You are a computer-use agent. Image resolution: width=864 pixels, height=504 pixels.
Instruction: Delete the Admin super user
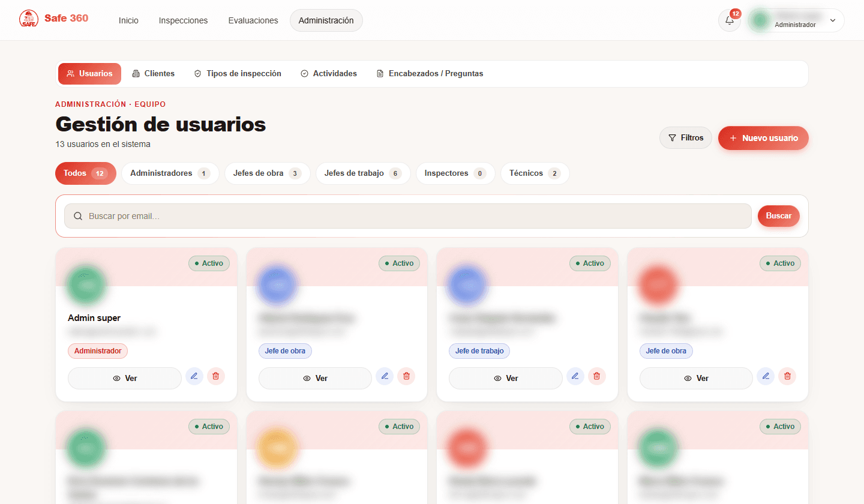click(x=216, y=376)
